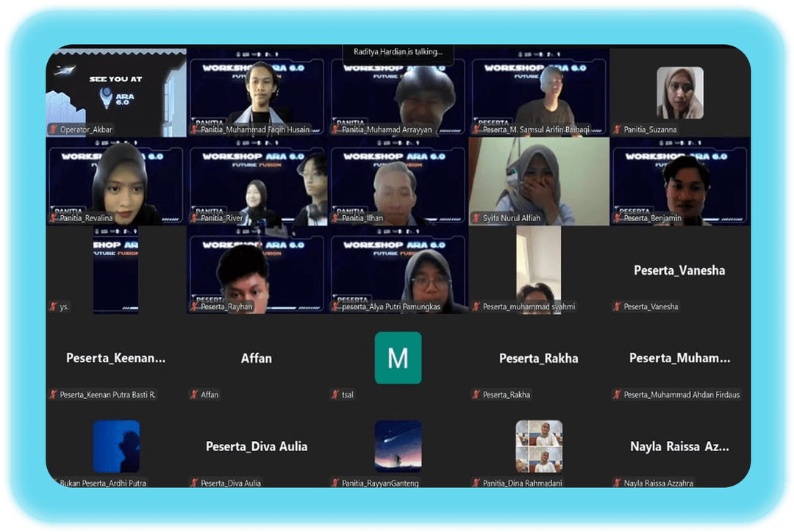794x532 pixels.
Task: Click muted mic icon beside Panitia_Ilhan
Action: click(335, 218)
